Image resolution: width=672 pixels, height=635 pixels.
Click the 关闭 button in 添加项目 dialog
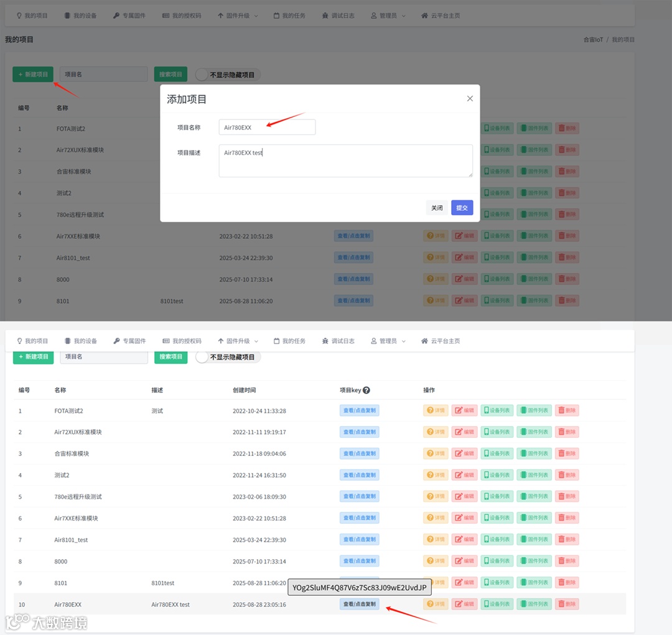437,208
